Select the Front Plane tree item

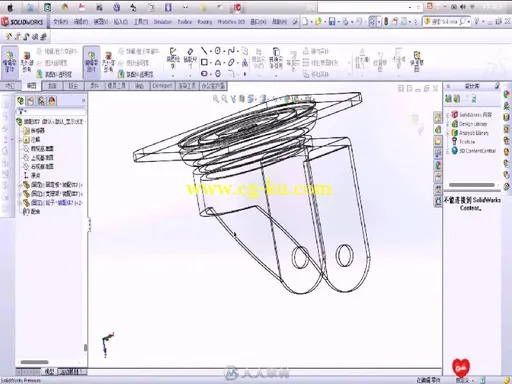pos(38,148)
